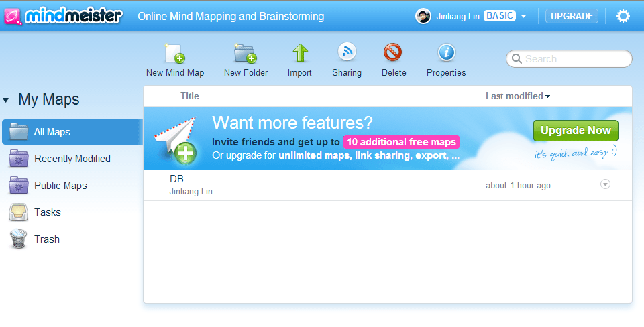Select Recently Modified folder
644x327 pixels.
pyautogui.click(x=72, y=159)
